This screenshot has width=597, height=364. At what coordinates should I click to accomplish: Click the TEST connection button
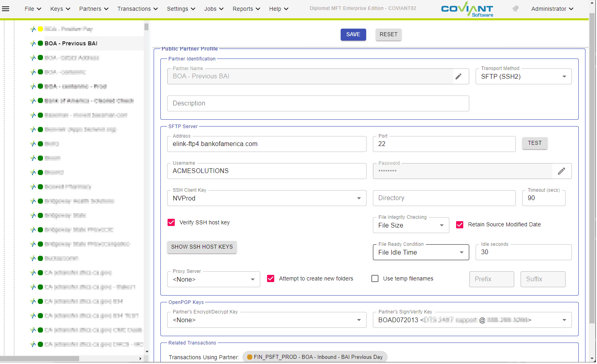coord(535,143)
